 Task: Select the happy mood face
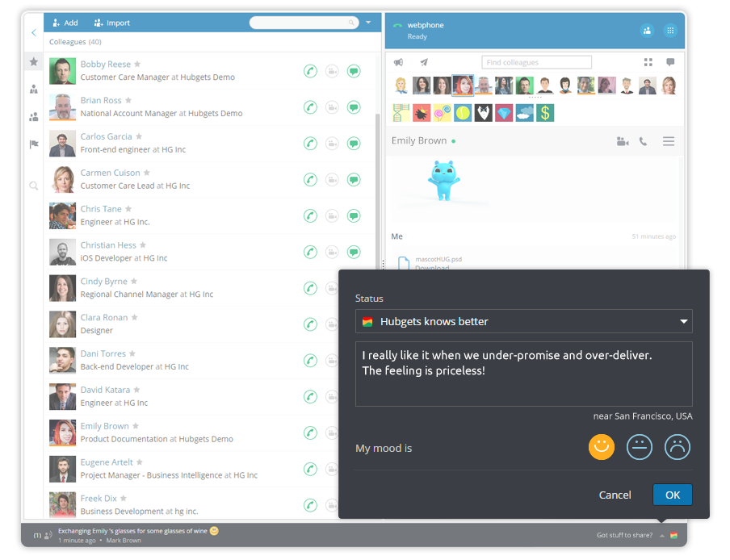click(602, 447)
